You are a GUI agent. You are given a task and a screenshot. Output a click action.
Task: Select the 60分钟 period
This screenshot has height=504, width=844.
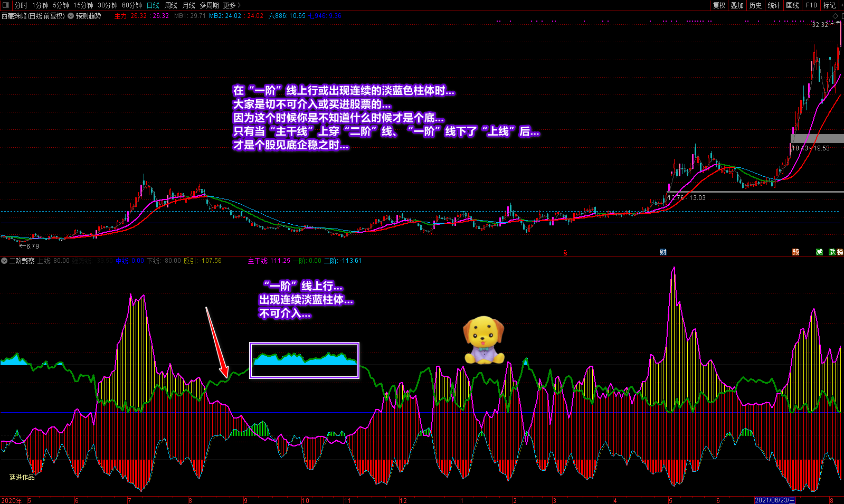[x=132, y=5]
